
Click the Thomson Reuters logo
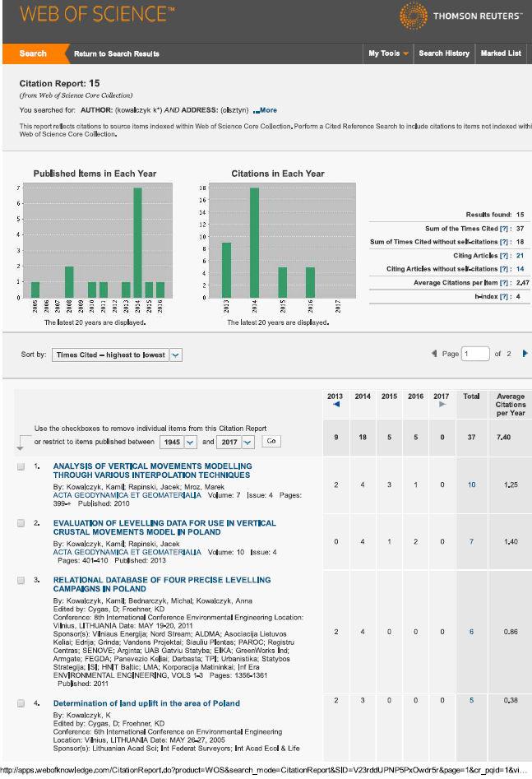pos(460,16)
